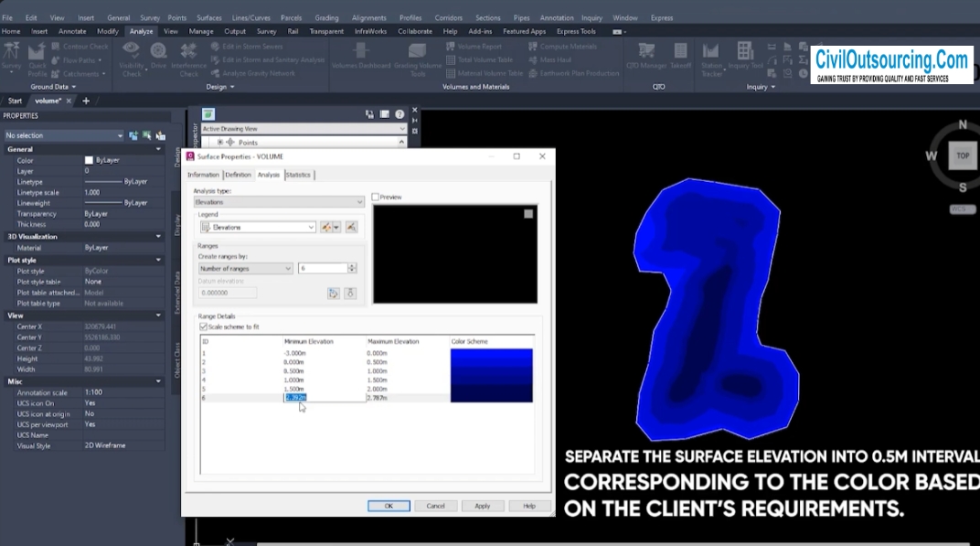Collapse the Plot style section
Image resolution: width=980 pixels, height=546 pixels.
tap(158, 260)
